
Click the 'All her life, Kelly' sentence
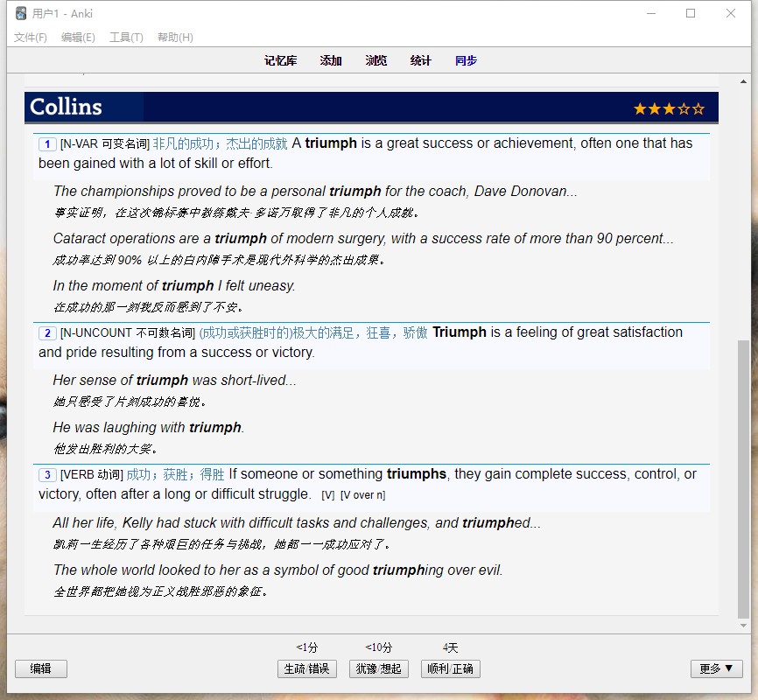[297, 522]
